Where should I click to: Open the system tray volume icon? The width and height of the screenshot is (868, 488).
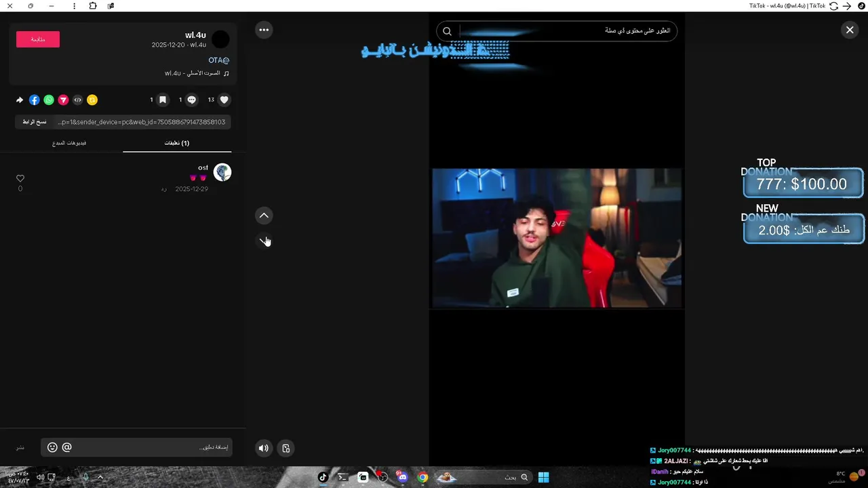click(x=40, y=477)
